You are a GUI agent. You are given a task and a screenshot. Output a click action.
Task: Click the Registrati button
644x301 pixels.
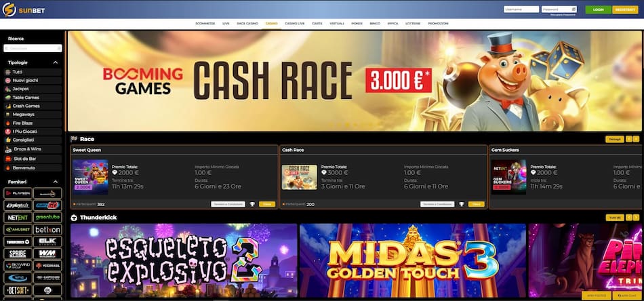tap(625, 9)
